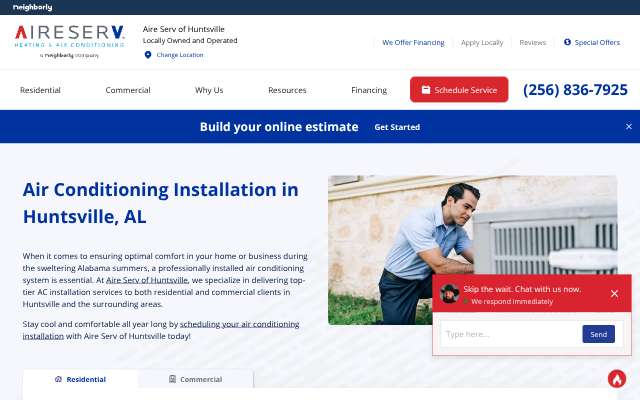The image size is (640, 400).
Task: Click the location pin icon
Action: point(148,55)
